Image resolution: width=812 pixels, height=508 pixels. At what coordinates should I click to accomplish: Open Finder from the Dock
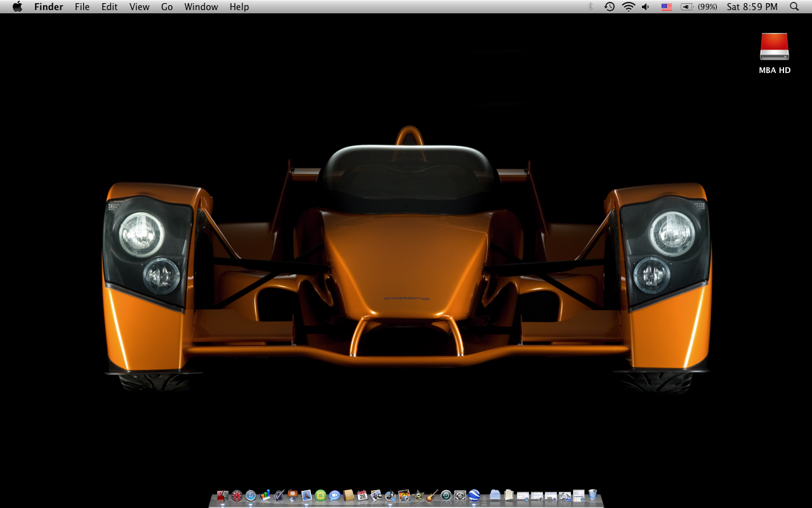point(222,495)
